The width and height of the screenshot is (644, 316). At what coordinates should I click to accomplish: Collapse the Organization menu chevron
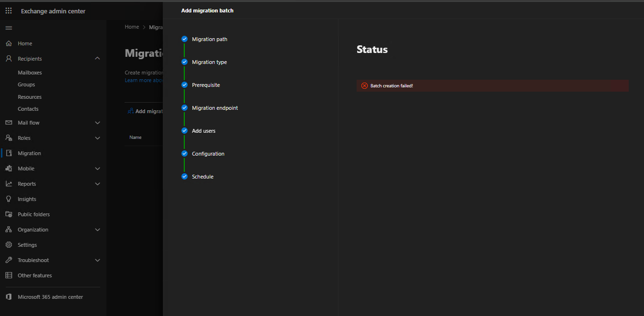point(97,229)
